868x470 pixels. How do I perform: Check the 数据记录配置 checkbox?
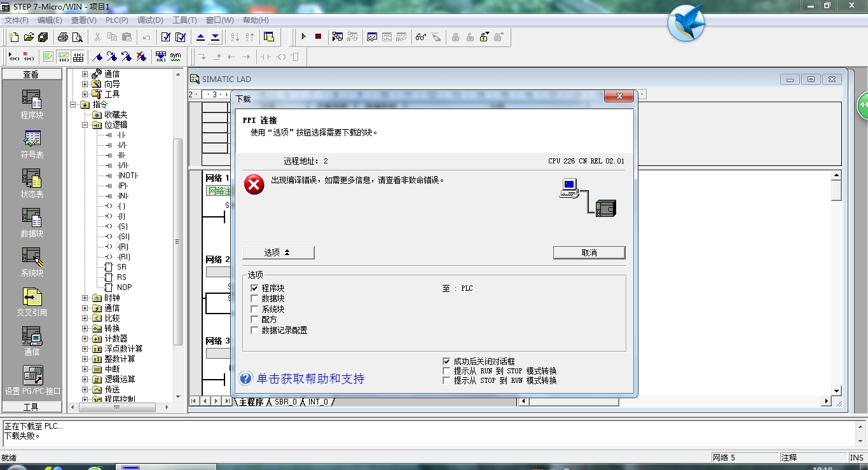click(x=255, y=330)
